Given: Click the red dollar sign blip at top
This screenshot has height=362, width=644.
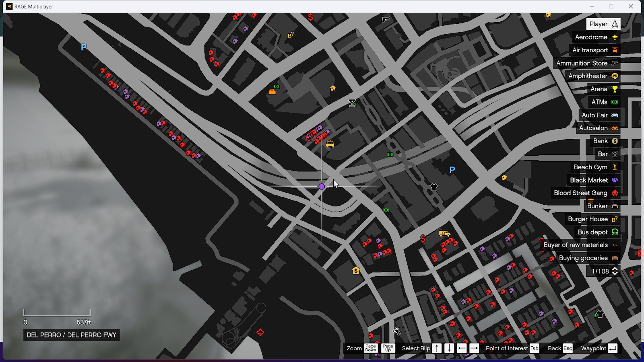Looking at the screenshot, I should point(310,17).
